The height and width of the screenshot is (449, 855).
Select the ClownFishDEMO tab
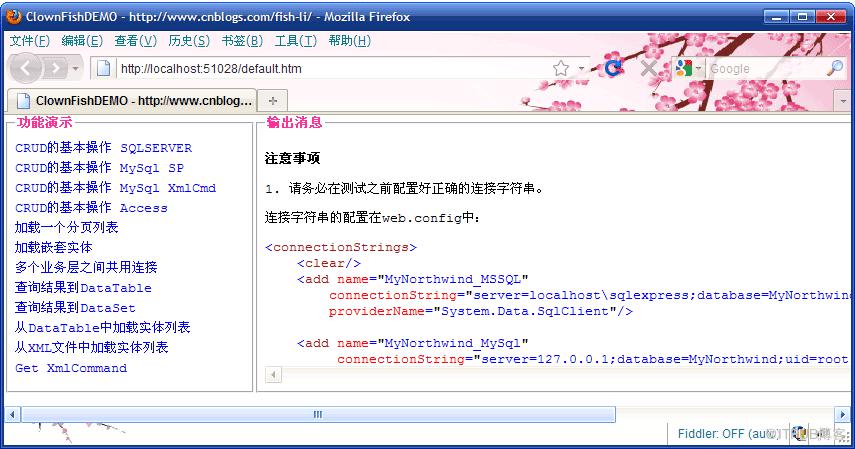[x=133, y=100]
